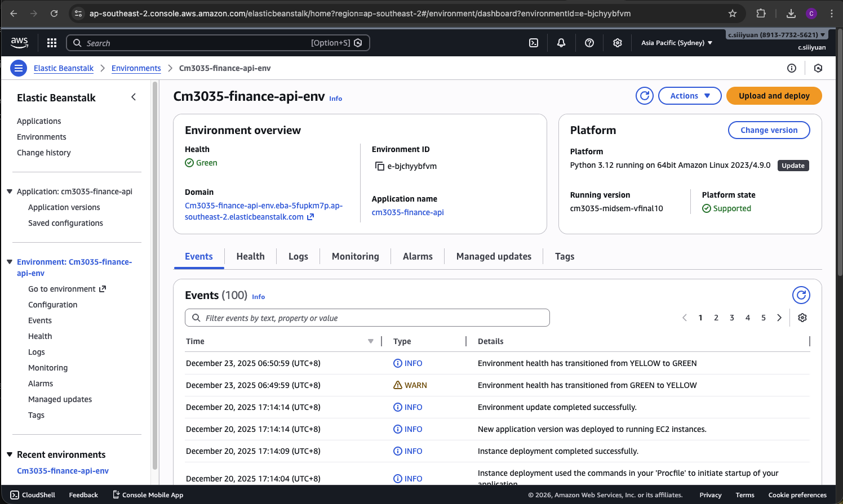The image size is (843, 504).
Task: Open Events table preferences gear
Action: 802,318
